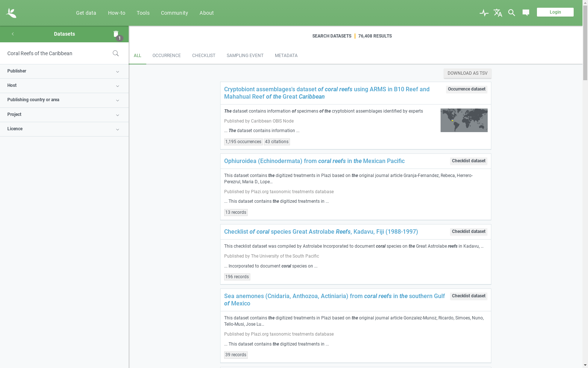Open the Tools menu
The width and height of the screenshot is (588, 368).
tap(143, 13)
